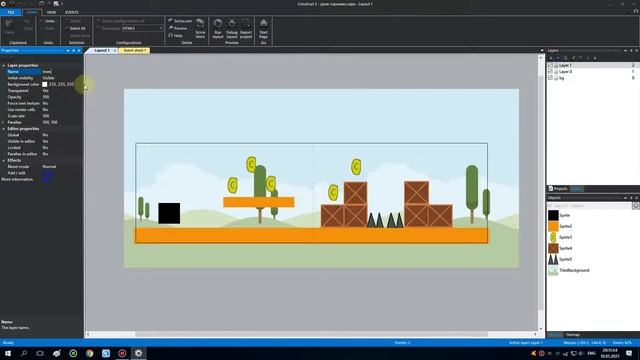Click the Construct 2 gear taskbar icon
Viewport: 640px width, 360px height.
pyautogui.click(x=138, y=353)
